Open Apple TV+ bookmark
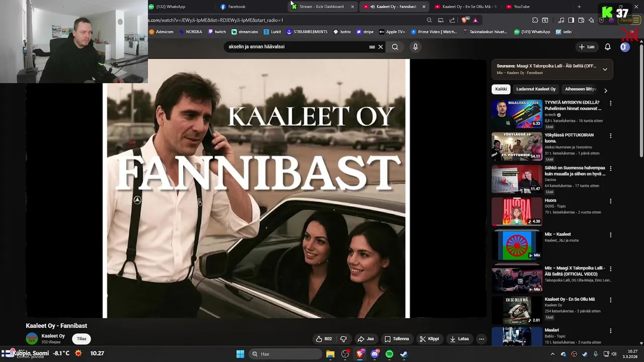644x362 pixels. click(x=392, y=32)
